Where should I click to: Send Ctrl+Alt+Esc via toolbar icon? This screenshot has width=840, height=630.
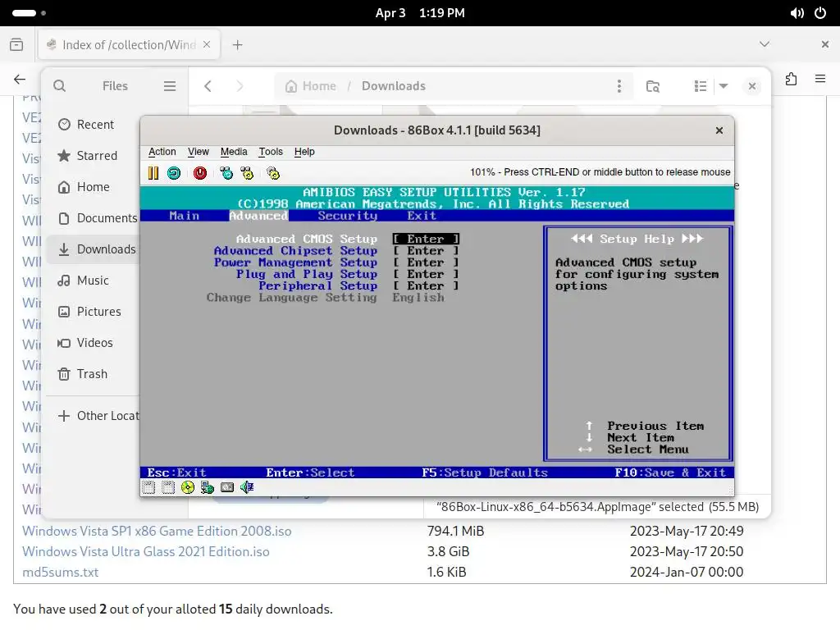[x=247, y=173]
